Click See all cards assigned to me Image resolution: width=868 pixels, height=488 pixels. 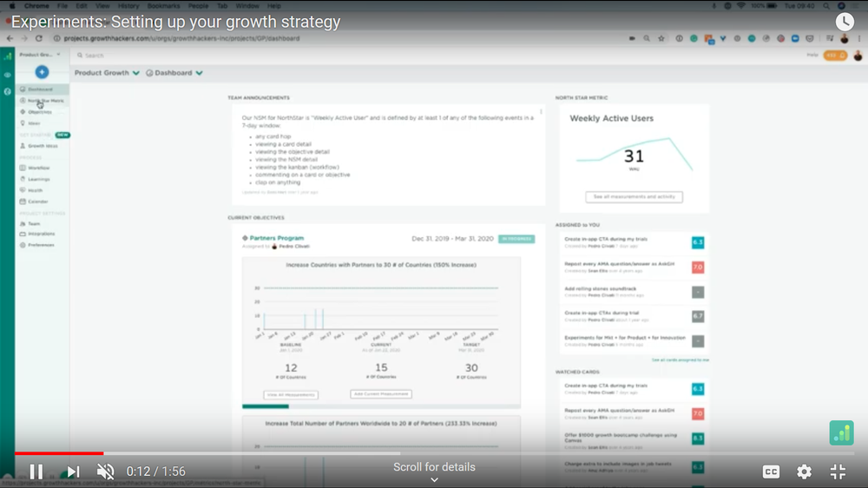point(680,360)
